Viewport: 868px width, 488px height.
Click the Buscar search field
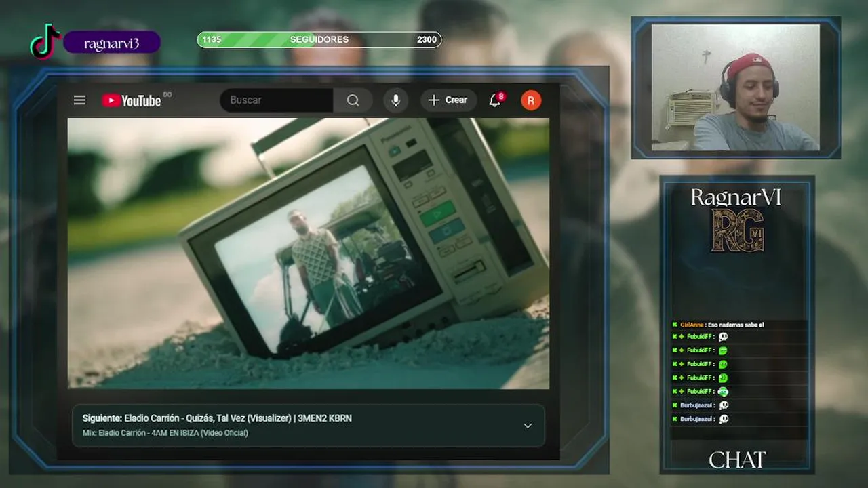coord(277,100)
